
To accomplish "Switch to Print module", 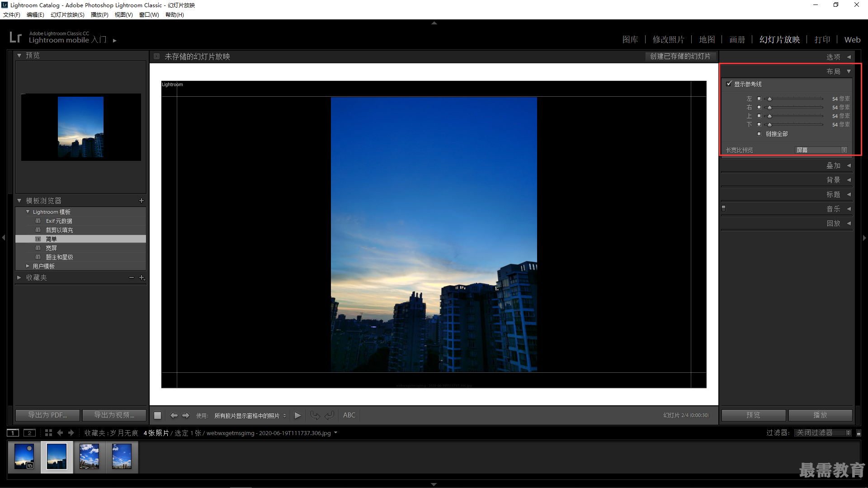I will coord(822,40).
